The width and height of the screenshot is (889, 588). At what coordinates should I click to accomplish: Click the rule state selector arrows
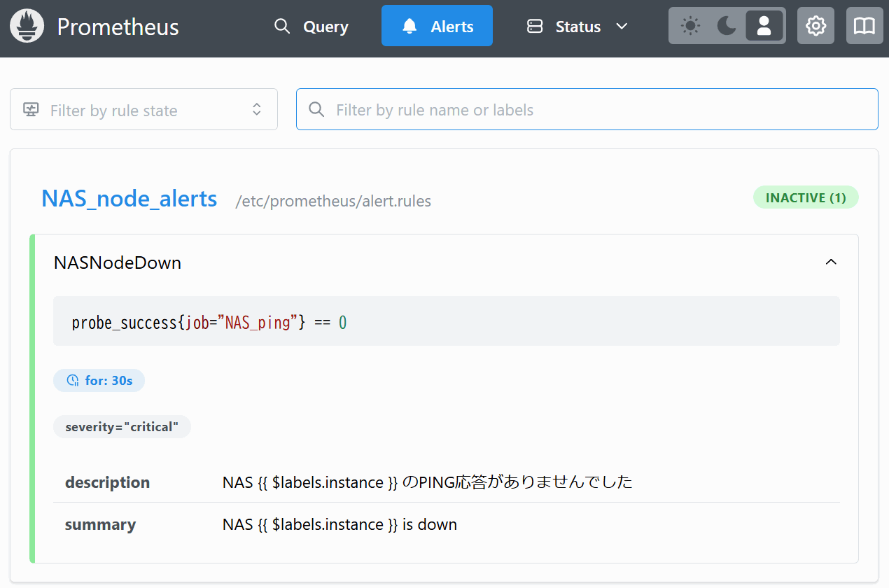(257, 109)
